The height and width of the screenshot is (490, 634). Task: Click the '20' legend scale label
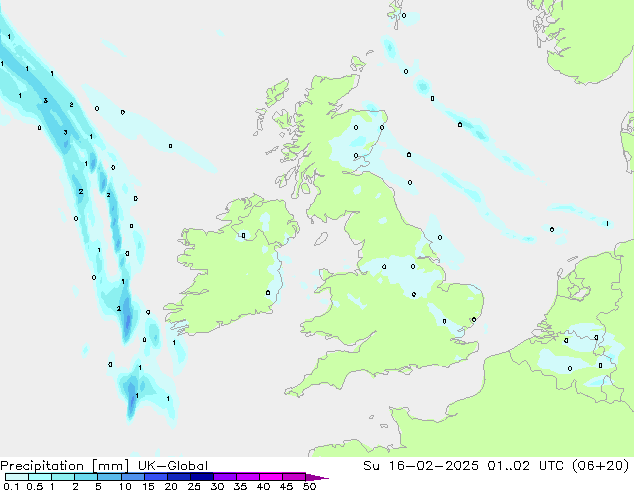coord(171,486)
